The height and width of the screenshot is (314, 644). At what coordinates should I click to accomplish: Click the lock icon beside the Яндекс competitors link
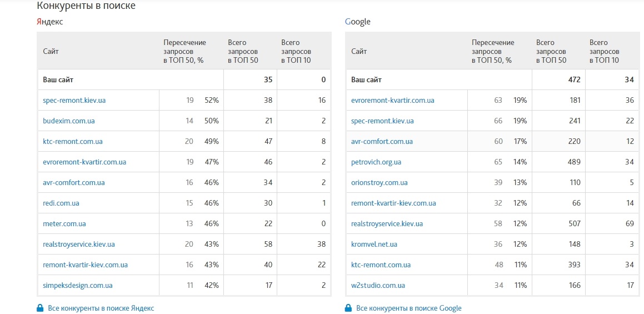coord(40,308)
